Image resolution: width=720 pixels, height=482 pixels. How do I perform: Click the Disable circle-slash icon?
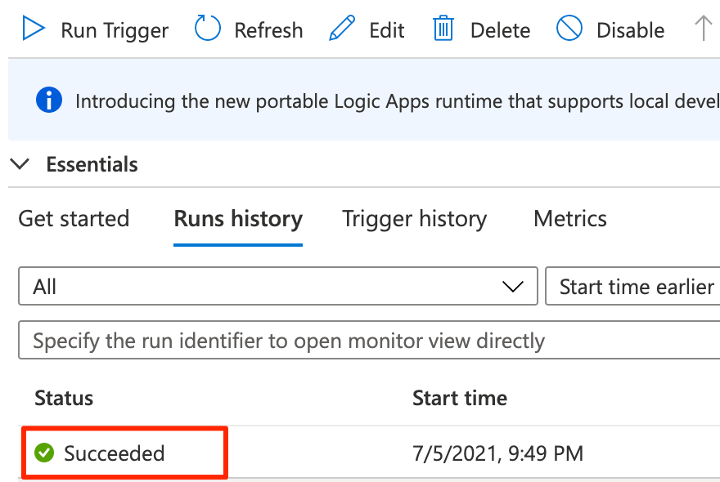pyautogui.click(x=569, y=28)
